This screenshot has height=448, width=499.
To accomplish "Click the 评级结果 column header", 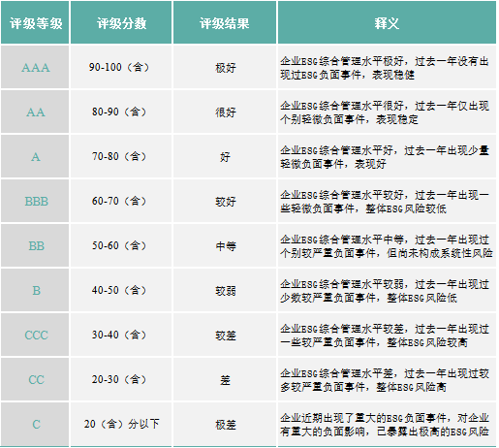I will tap(225, 22).
